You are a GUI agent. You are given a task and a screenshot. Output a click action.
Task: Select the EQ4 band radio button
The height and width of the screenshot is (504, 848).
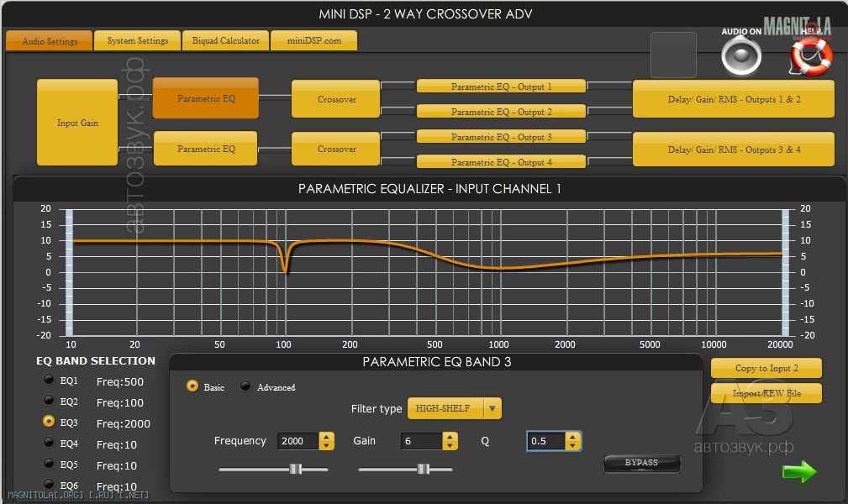coord(49,442)
